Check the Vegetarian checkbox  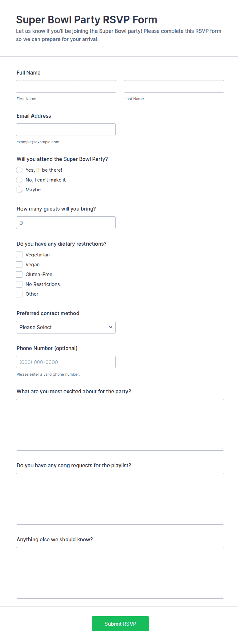[x=19, y=255]
